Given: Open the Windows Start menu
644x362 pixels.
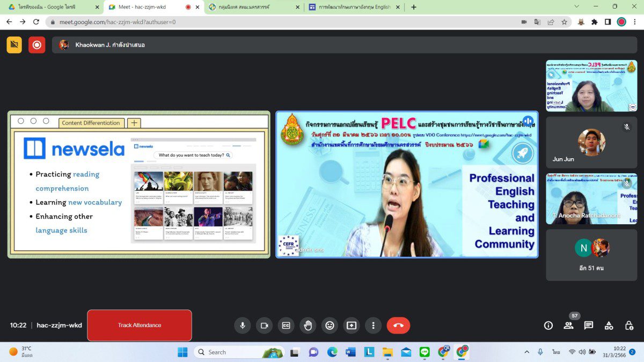Looking at the screenshot, I should (182, 352).
